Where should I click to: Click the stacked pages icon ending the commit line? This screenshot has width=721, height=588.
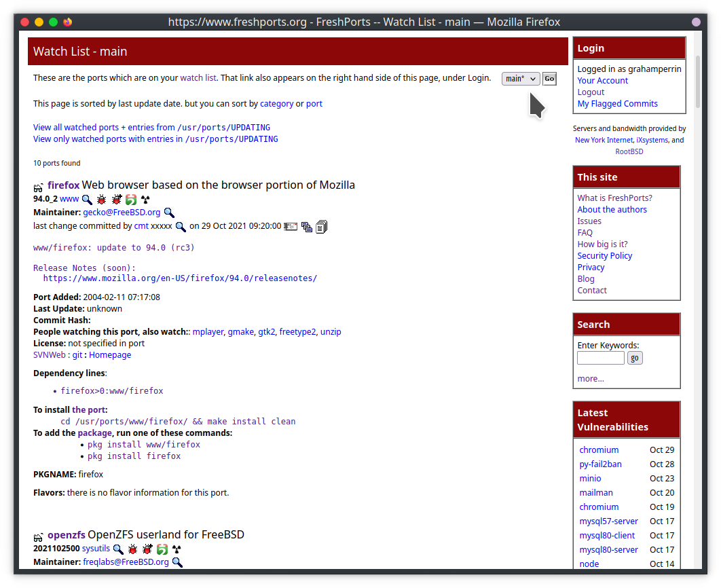point(322,227)
